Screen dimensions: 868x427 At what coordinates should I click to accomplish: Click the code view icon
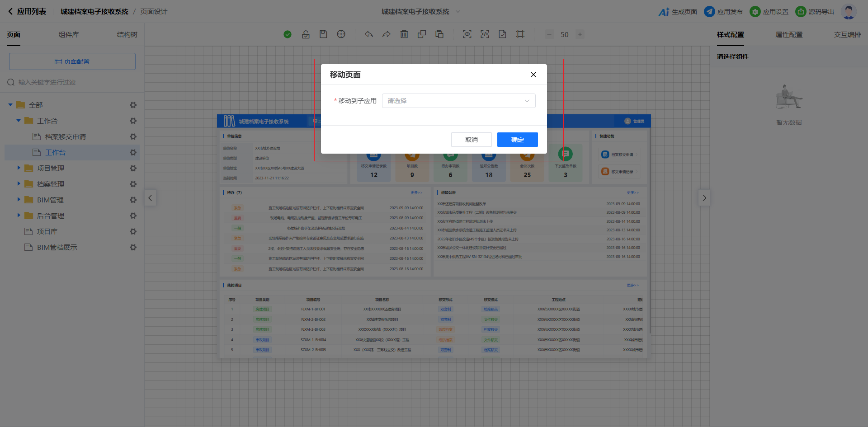(x=485, y=34)
